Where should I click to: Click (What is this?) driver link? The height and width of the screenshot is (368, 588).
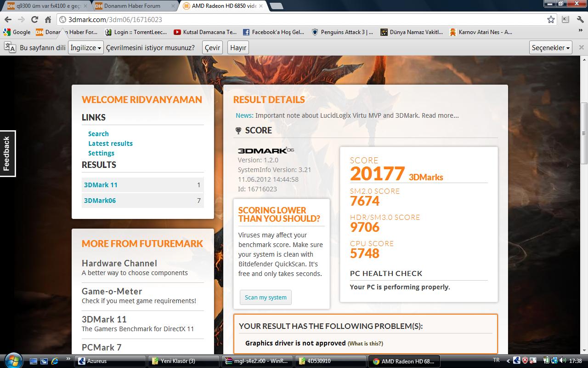(365, 343)
